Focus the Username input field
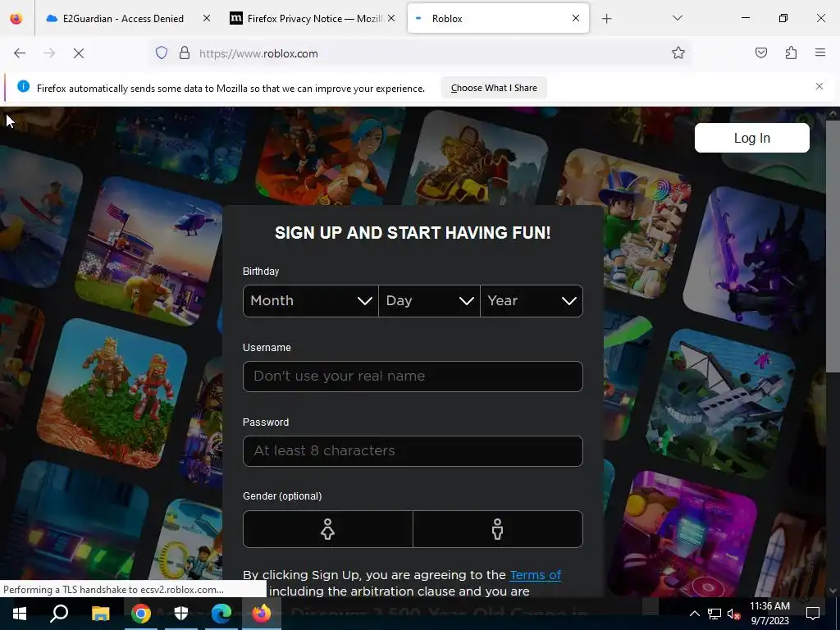 pos(413,376)
